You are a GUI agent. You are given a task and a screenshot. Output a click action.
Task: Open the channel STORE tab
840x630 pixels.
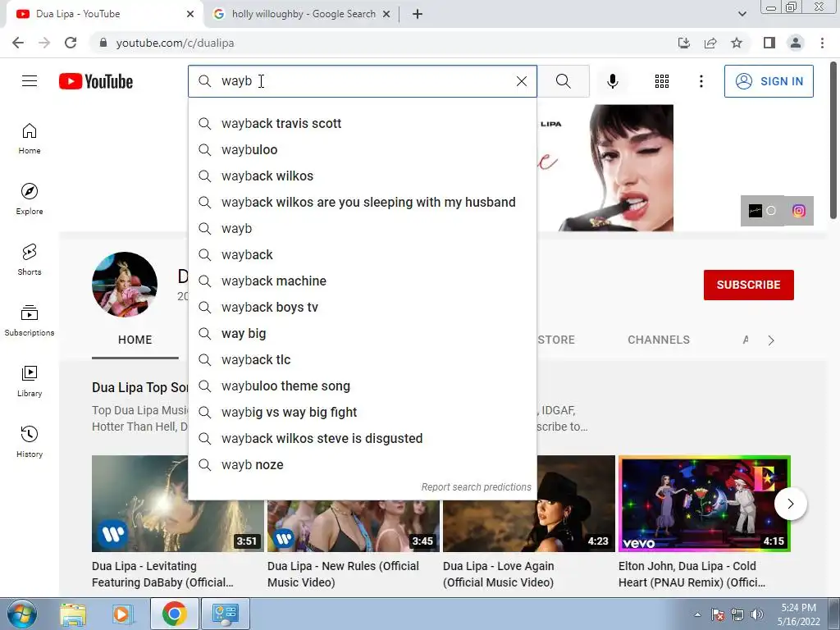click(x=556, y=340)
